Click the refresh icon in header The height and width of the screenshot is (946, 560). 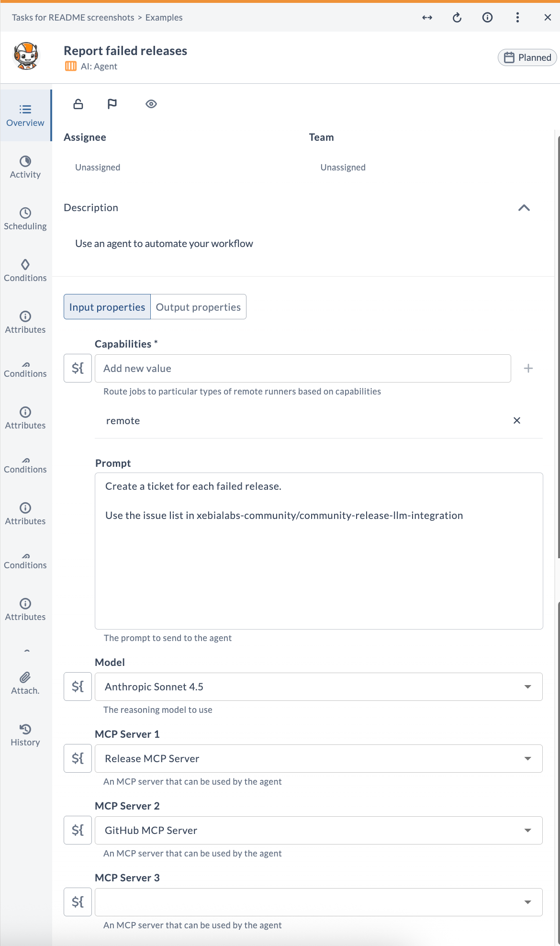[x=457, y=18]
